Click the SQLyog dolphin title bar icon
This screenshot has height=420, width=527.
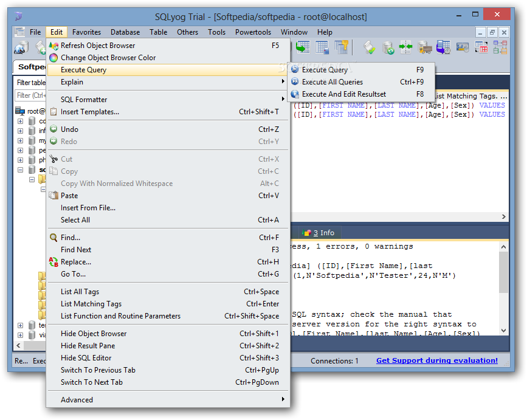coord(19,16)
